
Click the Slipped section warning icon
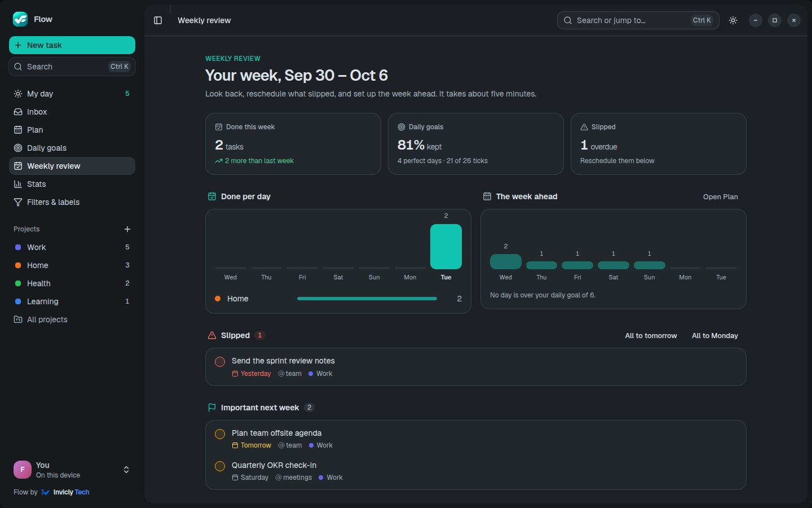coord(212,335)
